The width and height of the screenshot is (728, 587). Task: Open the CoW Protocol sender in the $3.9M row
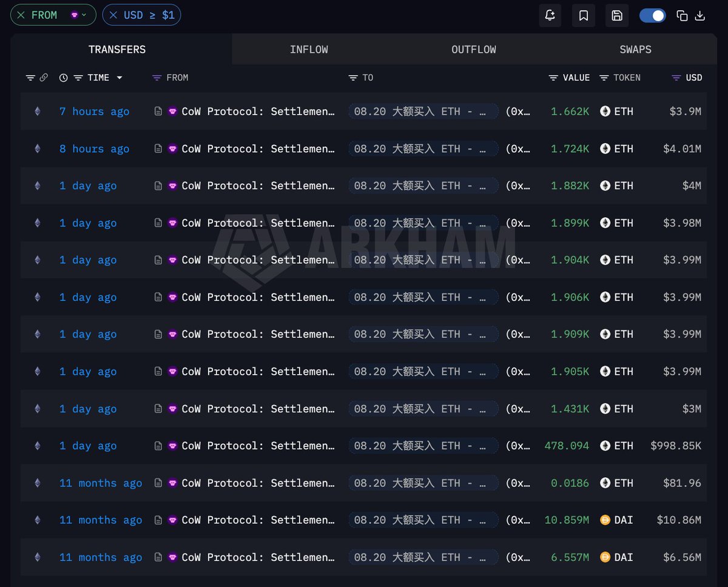tap(258, 112)
